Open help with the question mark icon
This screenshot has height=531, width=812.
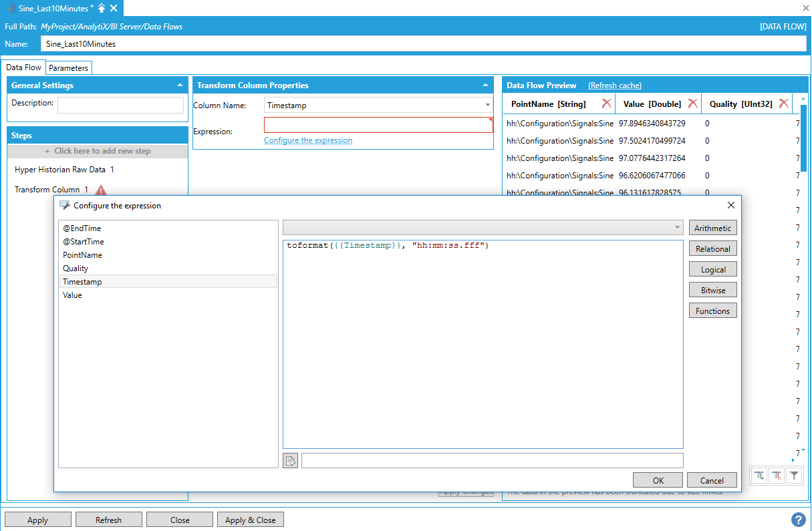coord(798,520)
